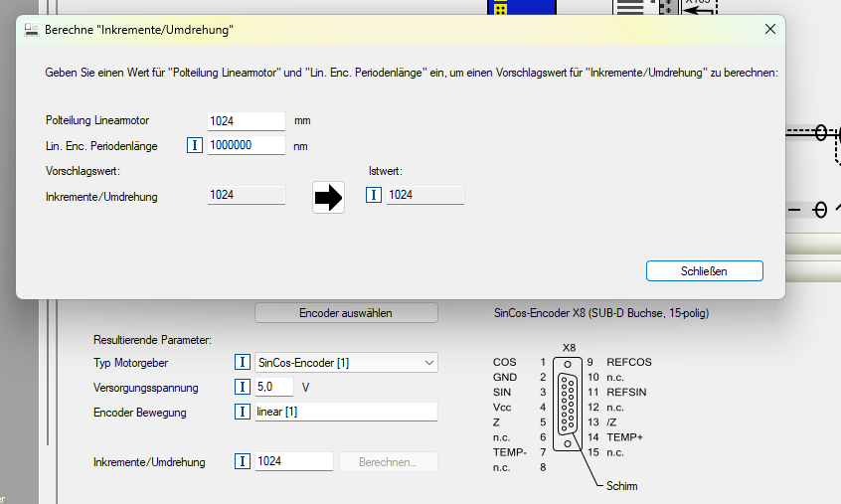Open the Typ Motorgeber dropdown

(428, 363)
